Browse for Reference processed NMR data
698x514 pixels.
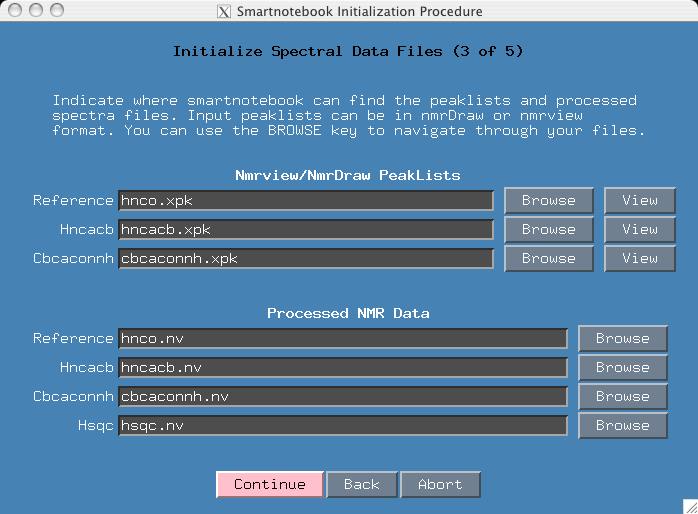[622, 338]
